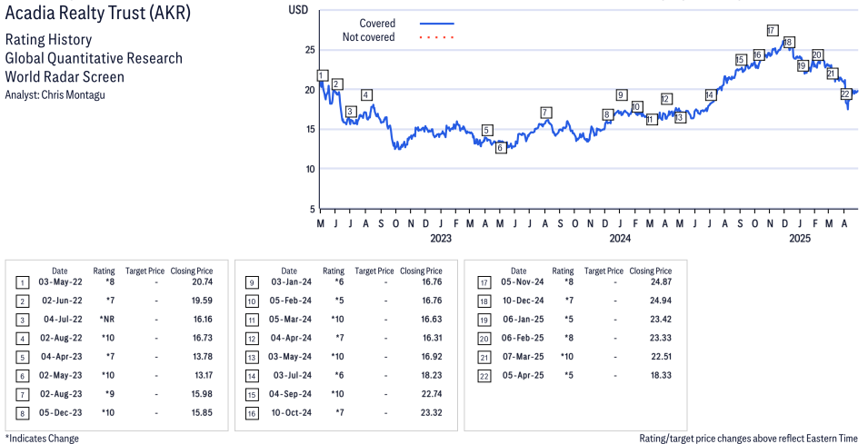Click 'Global Quantitative Research' text
Screen dimensions: 868x444
[94, 58]
